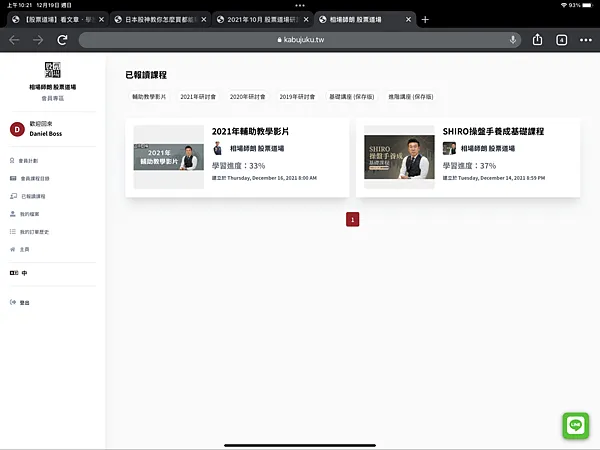Click the 我的訂單歷史 list icon
600x450 pixels.
(x=13, y=232)
